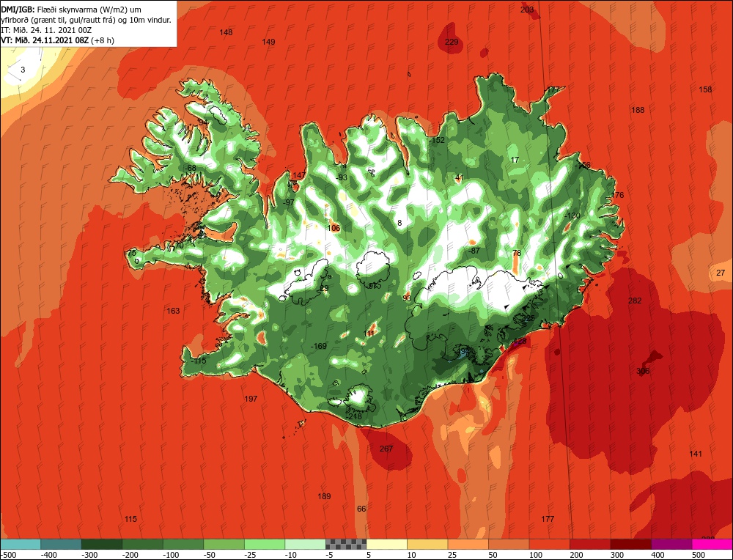The height and width of the screenshot is (560, 733).
Task: Click the value 17 in the northeast
Action: click(515, 160)
